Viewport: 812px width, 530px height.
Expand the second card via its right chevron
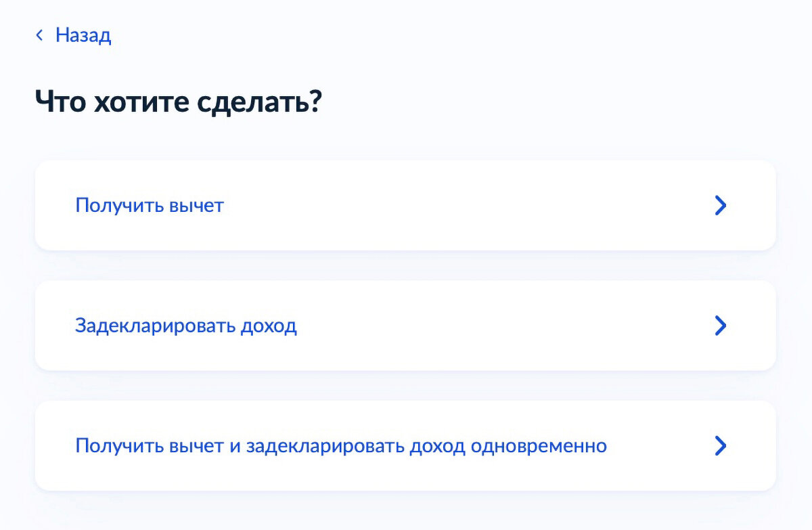click(721, 326)
